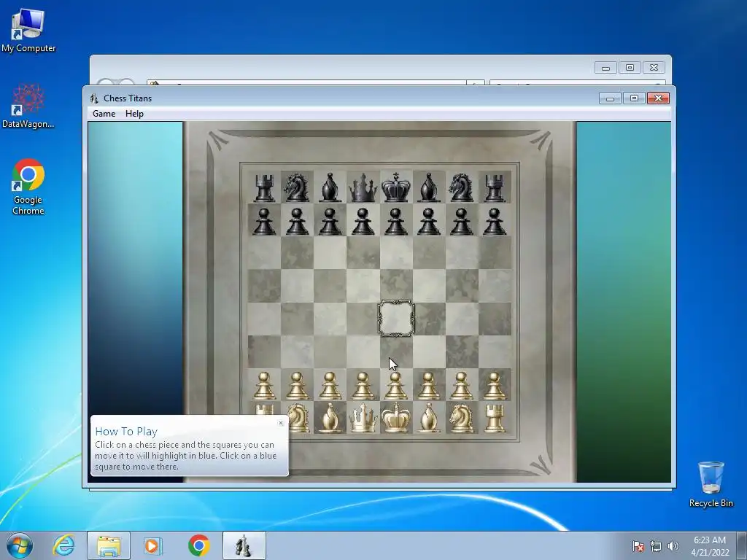Select the white pawn on g2
Image resolution: width=747 pixels, height=560 pixels.
pyautogui.click(x=462, y=386)
